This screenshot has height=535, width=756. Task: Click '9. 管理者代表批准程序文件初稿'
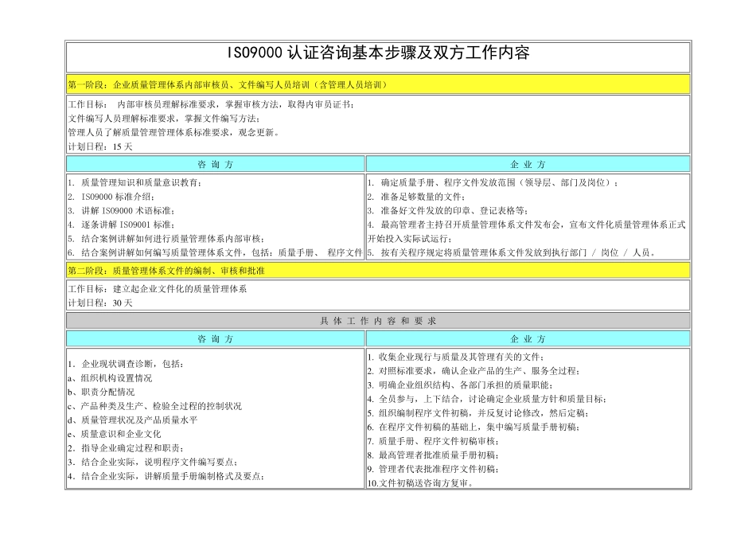point(434,469)
